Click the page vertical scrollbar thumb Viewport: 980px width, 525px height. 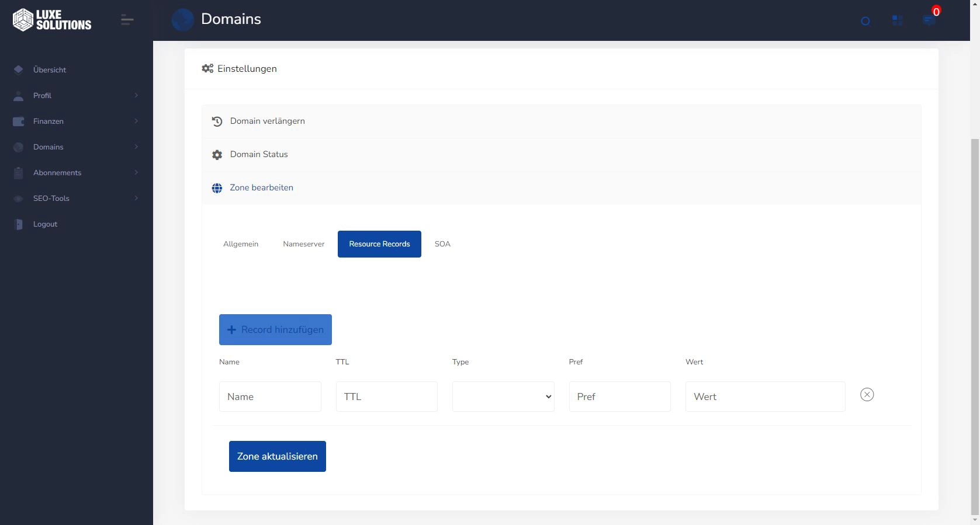pyautogui.click(x=975, y=327)
